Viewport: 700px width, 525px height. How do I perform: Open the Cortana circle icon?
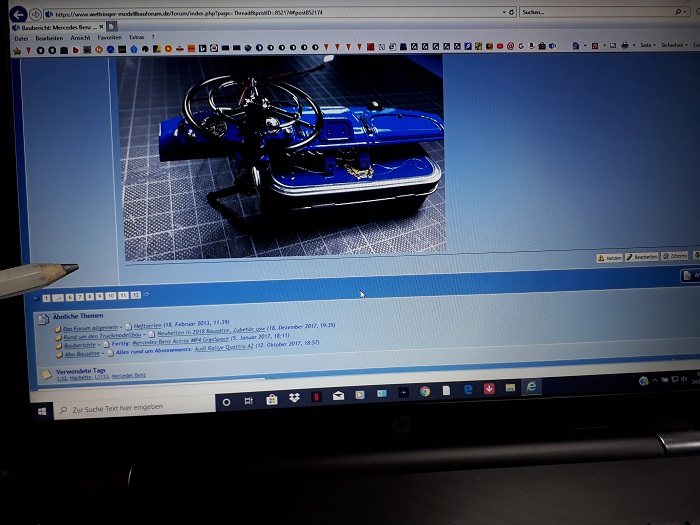point(226,402)
